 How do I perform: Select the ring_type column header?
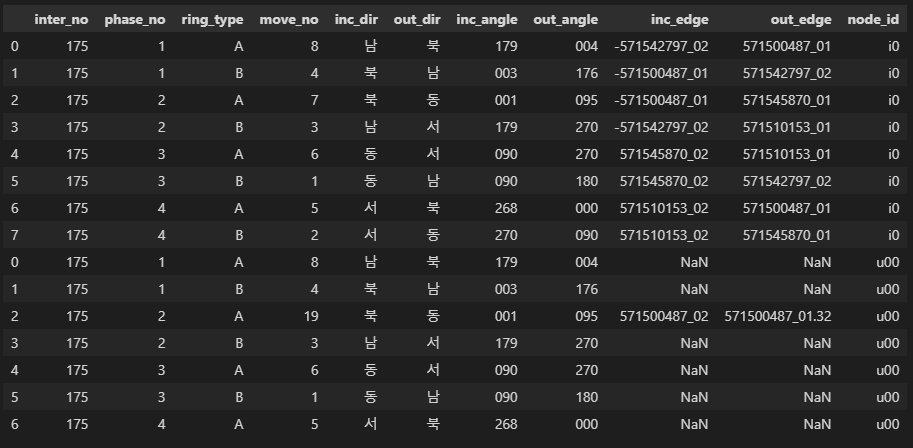212,19
